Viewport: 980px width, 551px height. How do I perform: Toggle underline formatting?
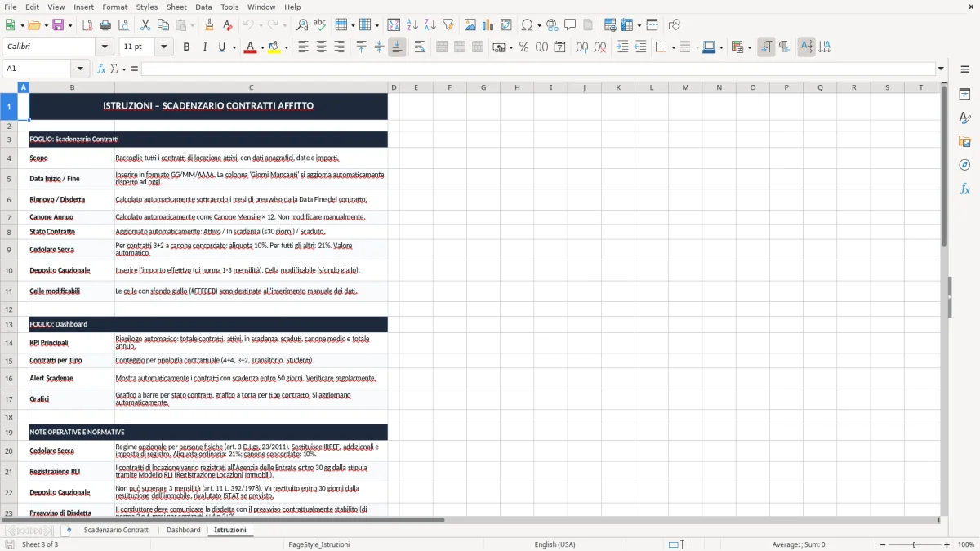[221, 47]
